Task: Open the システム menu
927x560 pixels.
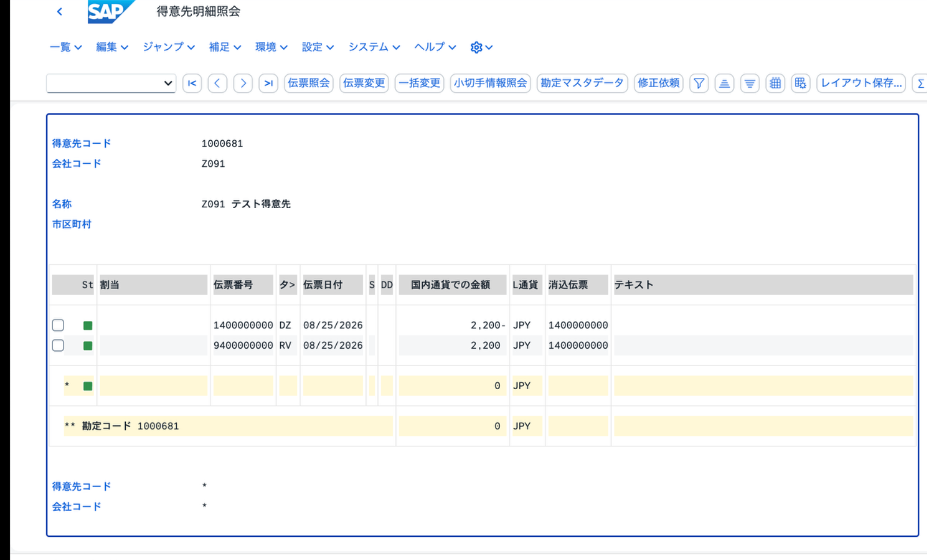Action: pyautogui.click(x=374, y=47)
